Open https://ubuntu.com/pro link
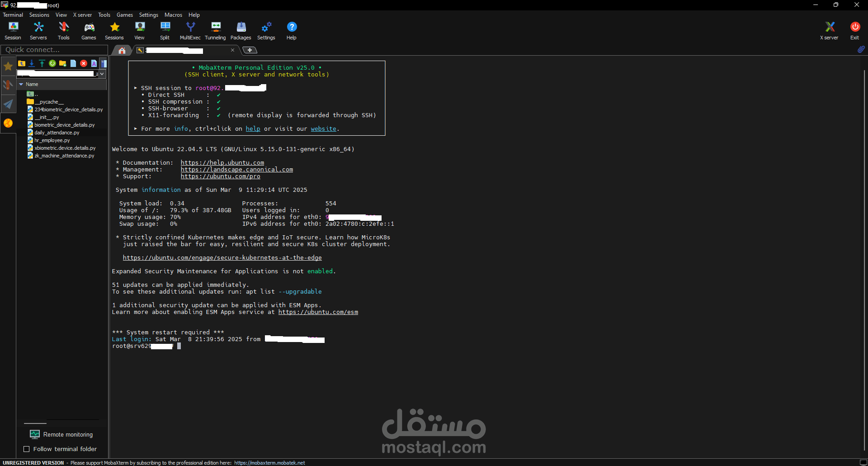Image resolution: width=868 pixels, height=466 pixels. click(221, 176)
